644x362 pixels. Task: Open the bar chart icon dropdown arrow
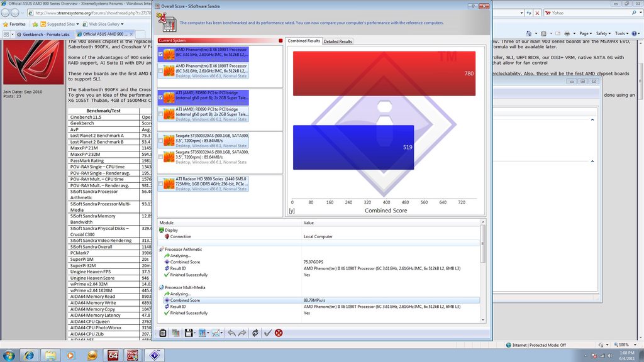coord(208,333)
